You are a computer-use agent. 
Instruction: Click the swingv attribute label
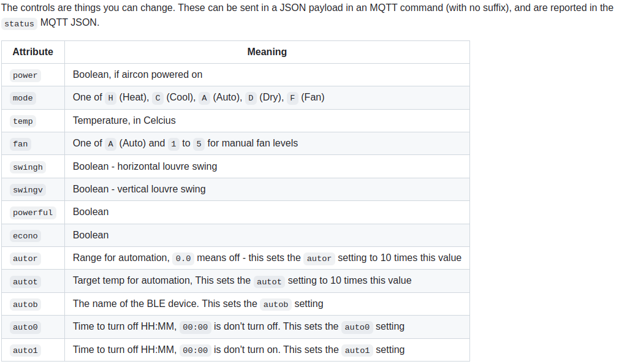(28, 190)
